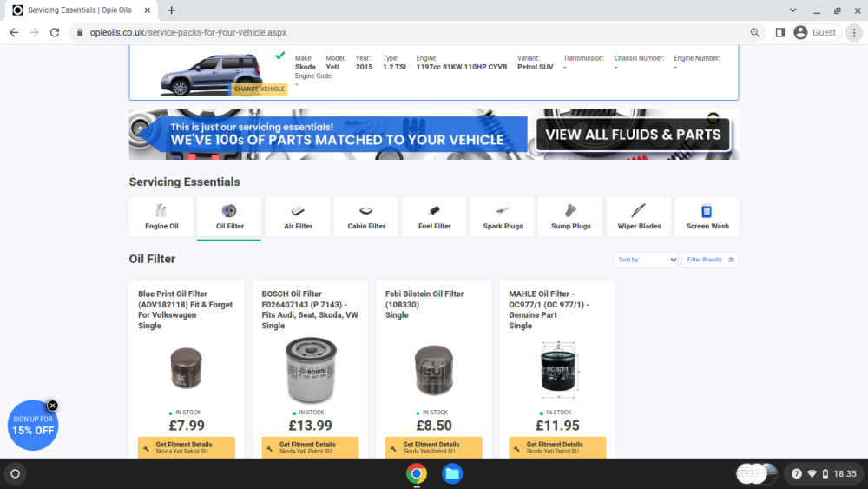868x489 pixels.
Task: Open a new browser tab
Action: (x=172, y=10)
